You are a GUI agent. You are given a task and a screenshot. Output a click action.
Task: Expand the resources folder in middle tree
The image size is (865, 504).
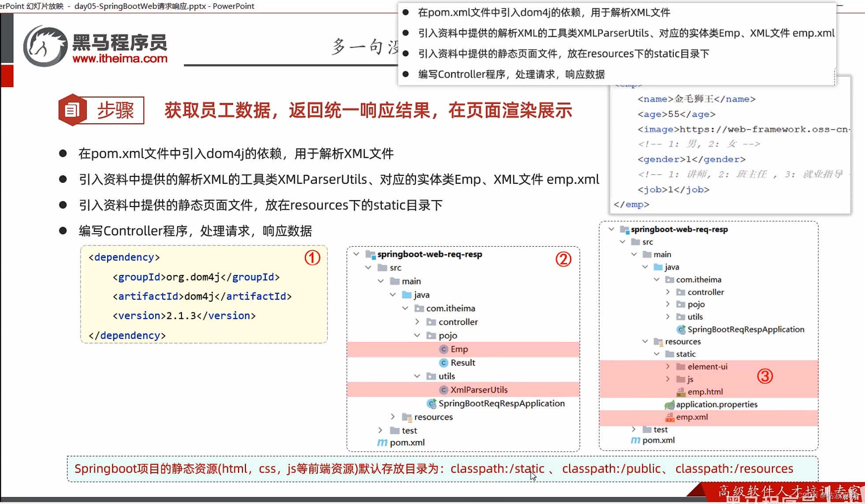393,417
